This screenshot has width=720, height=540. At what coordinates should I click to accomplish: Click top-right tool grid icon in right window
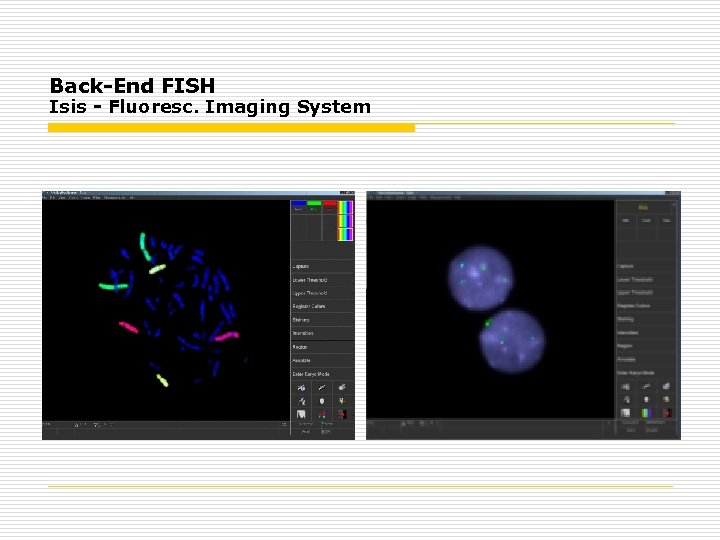667,387
